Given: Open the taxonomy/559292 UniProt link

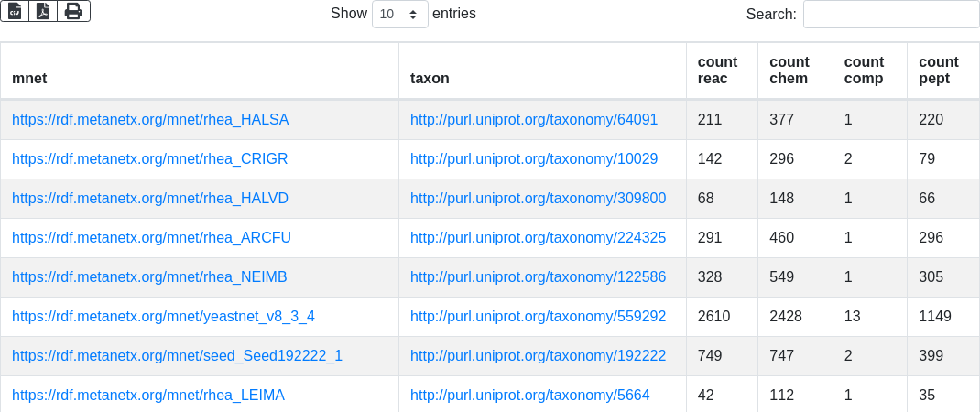Looking at the screenshot, I should (x=538, y=317).
